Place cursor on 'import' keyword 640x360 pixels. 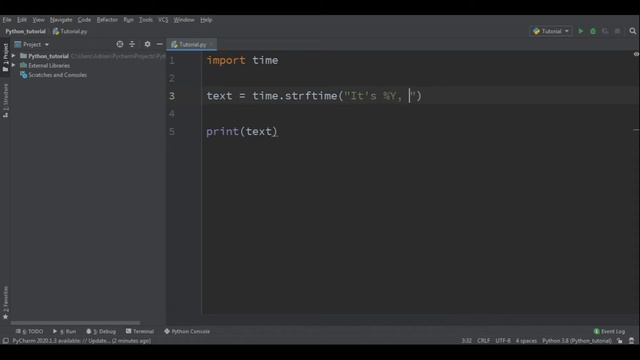coord(226,60)
